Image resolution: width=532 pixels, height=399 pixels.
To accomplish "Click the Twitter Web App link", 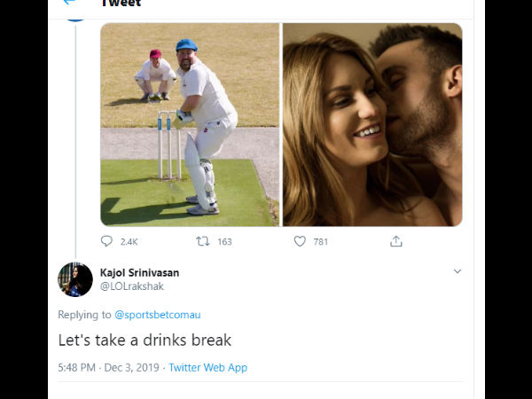I will [207, 367].
